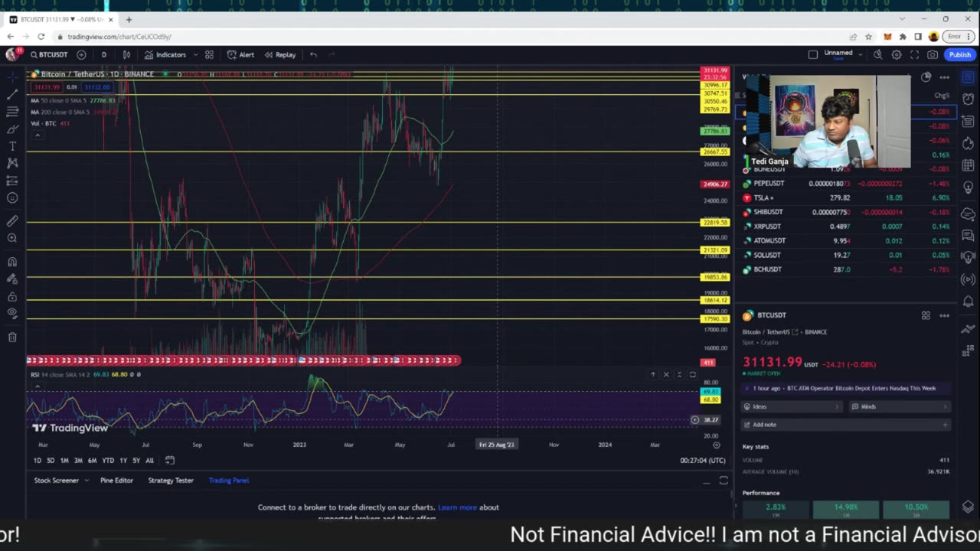
Task: Collapse the RSI pane legend chevron
Action: 37,386
